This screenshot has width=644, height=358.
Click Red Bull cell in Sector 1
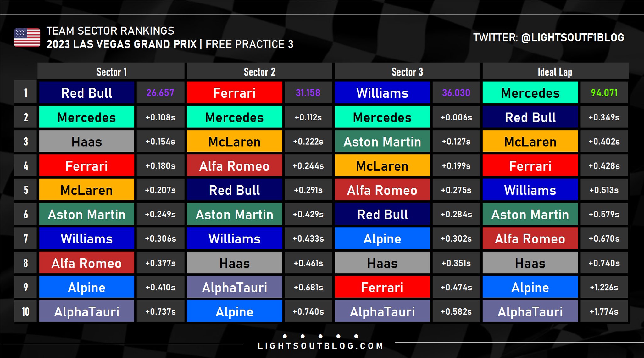click(86, 93)
